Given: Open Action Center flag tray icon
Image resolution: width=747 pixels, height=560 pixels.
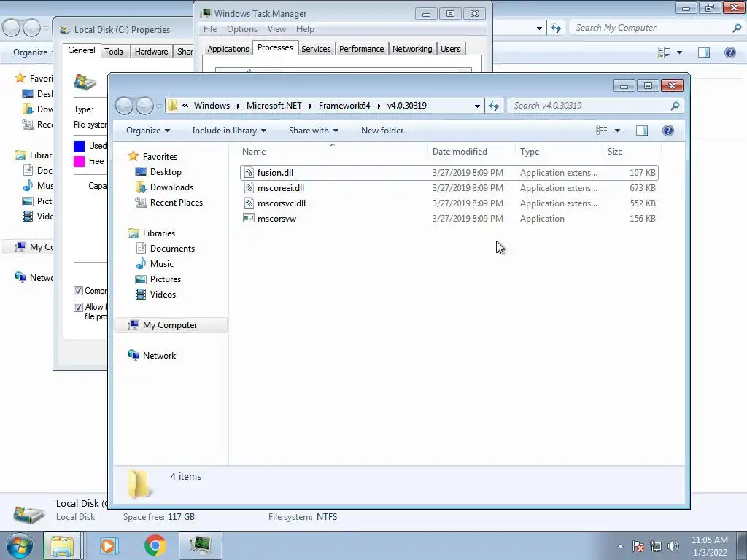Looking at the screenshot, I should [x=638, y=546].
